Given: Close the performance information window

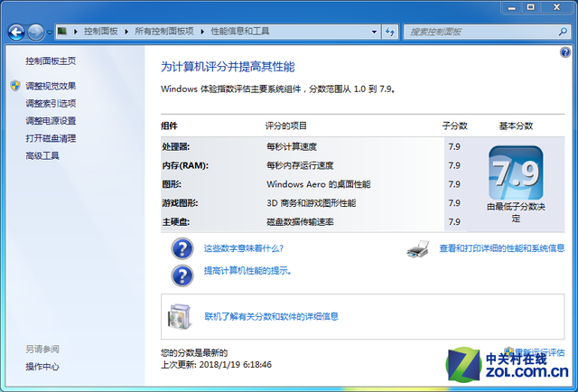Looking at the screenshot, I should 556,7.
